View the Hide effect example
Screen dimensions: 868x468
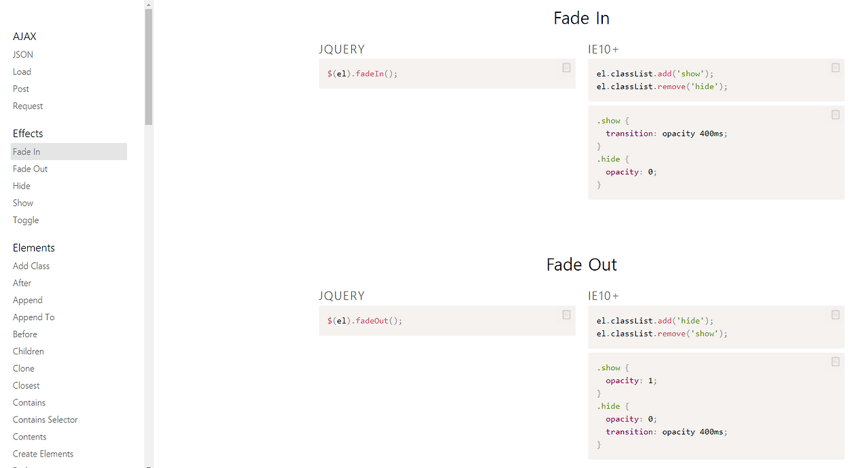21,185
